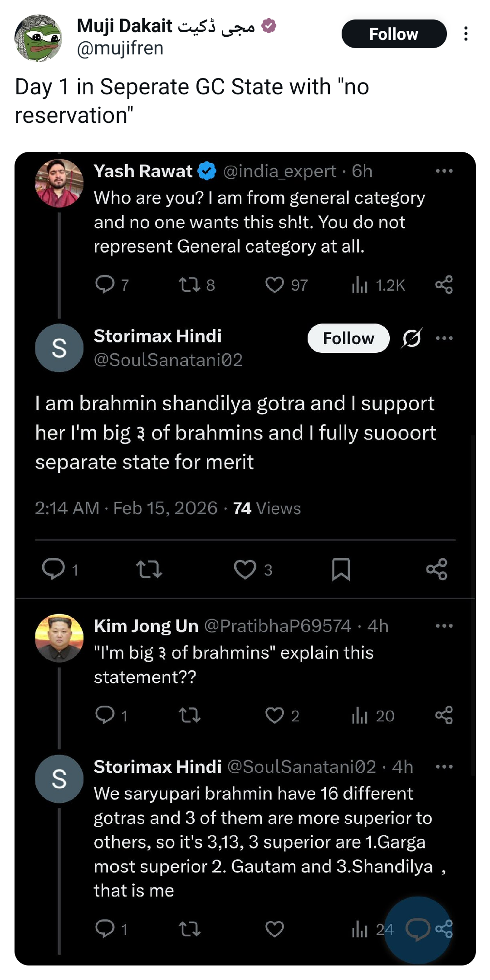Reply to Yash Rawat's tweet
Screen dimensions: 490x980
tap(105, 285)
